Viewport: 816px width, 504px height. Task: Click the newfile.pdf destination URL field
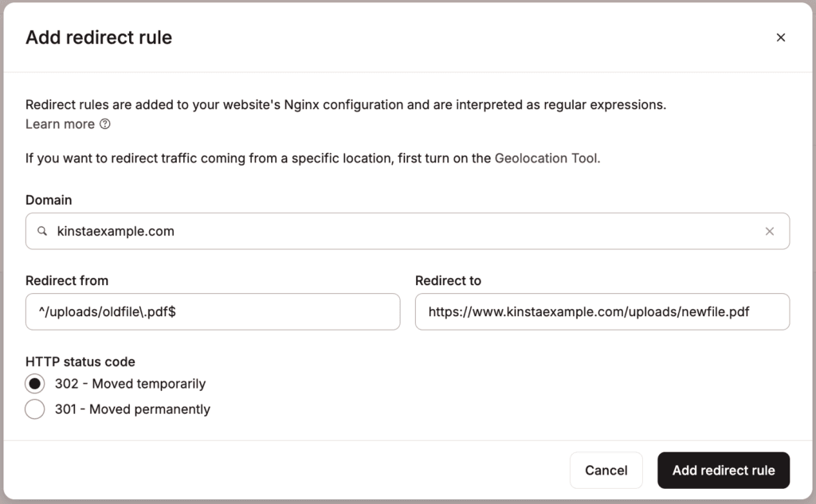602,311
